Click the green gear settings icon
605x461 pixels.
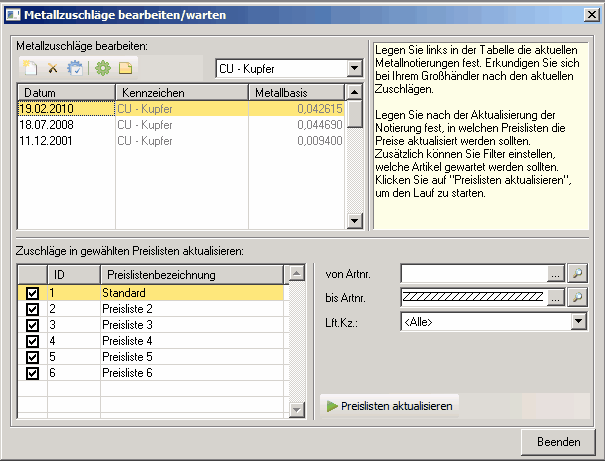(102, 68)
